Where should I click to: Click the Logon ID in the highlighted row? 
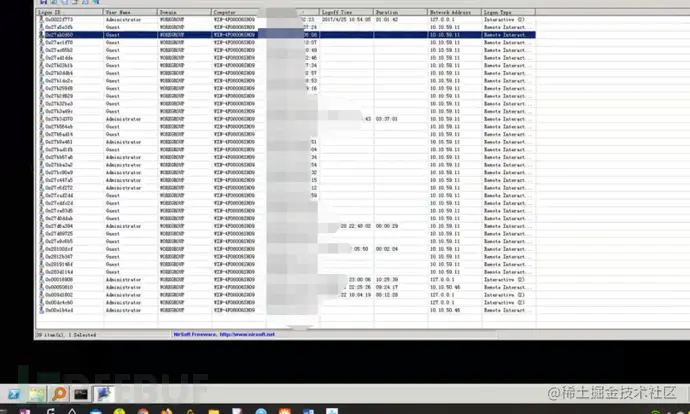[59, 35]
